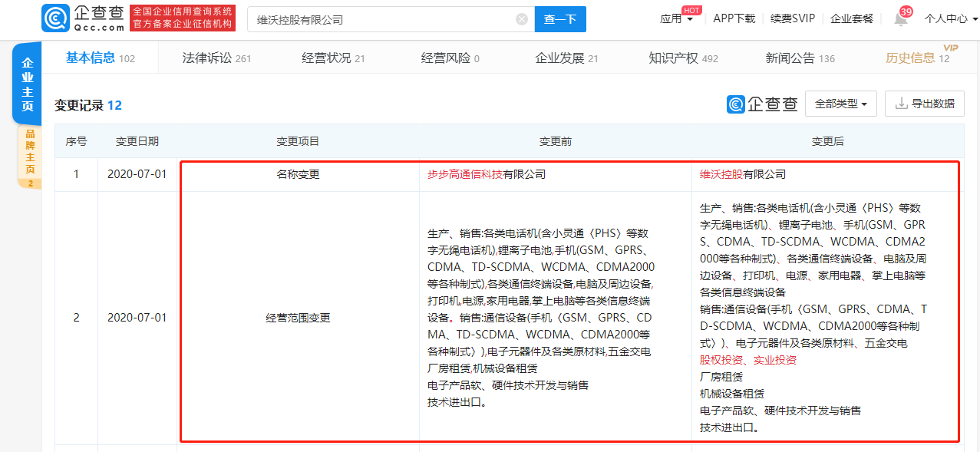This screenshot has width=980, height=452.
Task: Clear the search box with X icon
Action: 522,20
